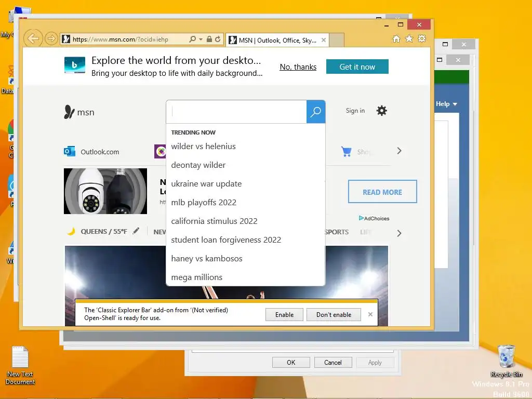Open the address bar dropdown arrow

tap(201, 39)
